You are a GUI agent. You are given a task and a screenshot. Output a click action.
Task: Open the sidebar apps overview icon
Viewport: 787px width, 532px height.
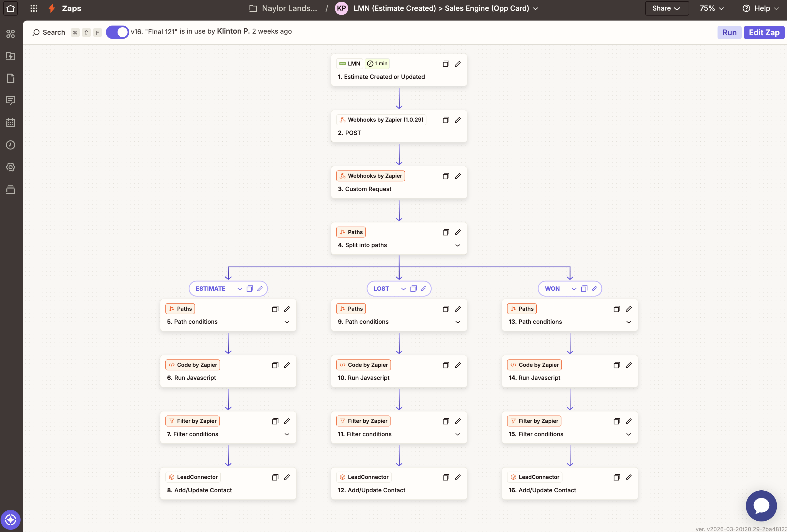tap(11, 34)
